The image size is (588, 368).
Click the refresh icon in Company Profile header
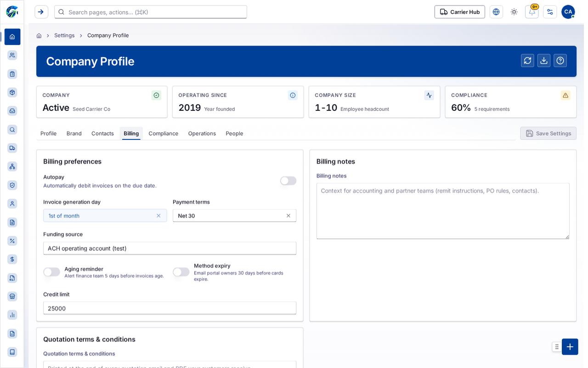pyautogui.click(x=527, y=61)
